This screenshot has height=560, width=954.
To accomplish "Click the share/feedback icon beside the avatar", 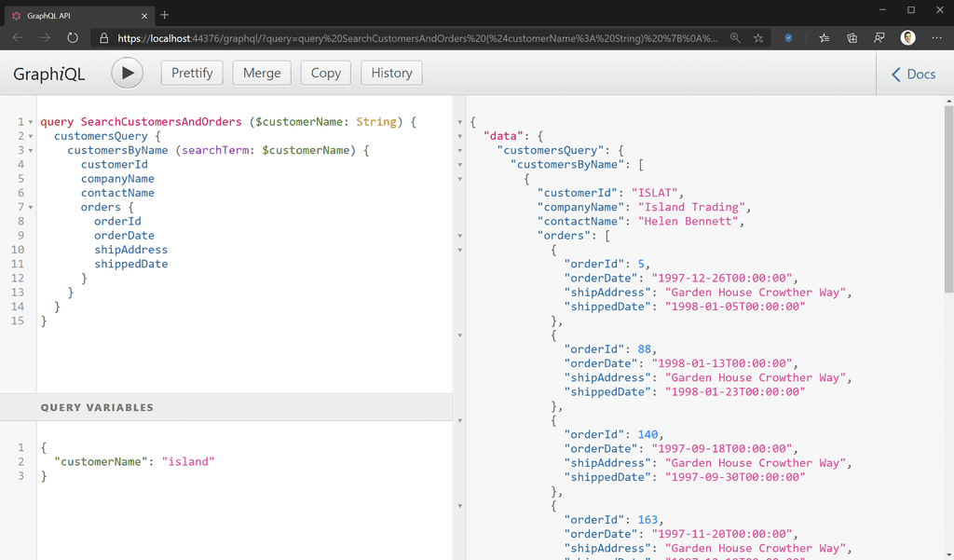I will pos(879,37).
